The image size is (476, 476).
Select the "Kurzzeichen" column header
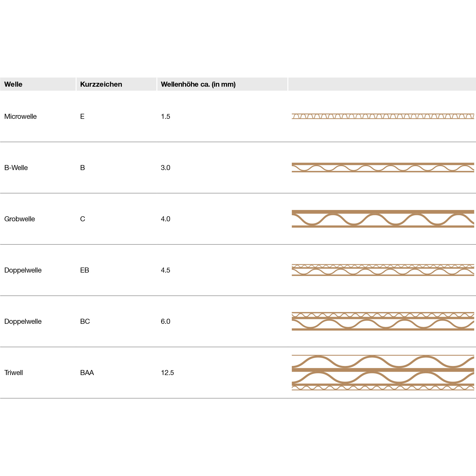[x=101, y=84]
